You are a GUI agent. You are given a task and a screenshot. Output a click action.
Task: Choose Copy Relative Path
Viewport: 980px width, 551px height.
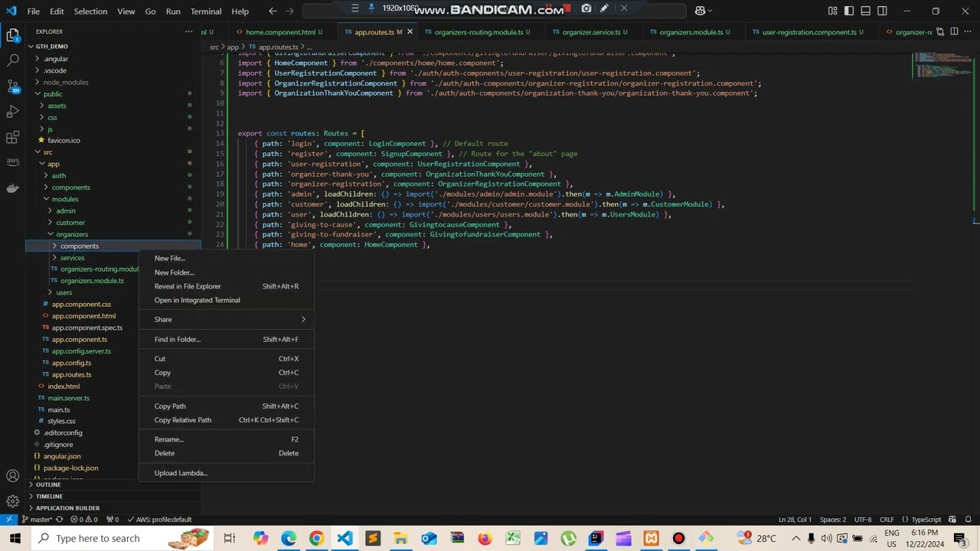pyautogui.click(x=226, y=420)
